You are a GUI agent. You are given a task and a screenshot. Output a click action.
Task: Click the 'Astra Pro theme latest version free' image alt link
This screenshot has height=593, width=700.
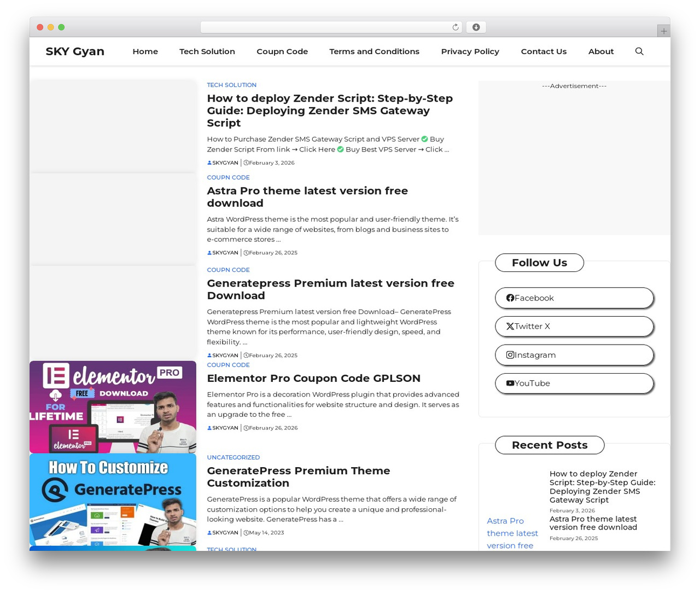pyautogui.click(x=512, y=533)
